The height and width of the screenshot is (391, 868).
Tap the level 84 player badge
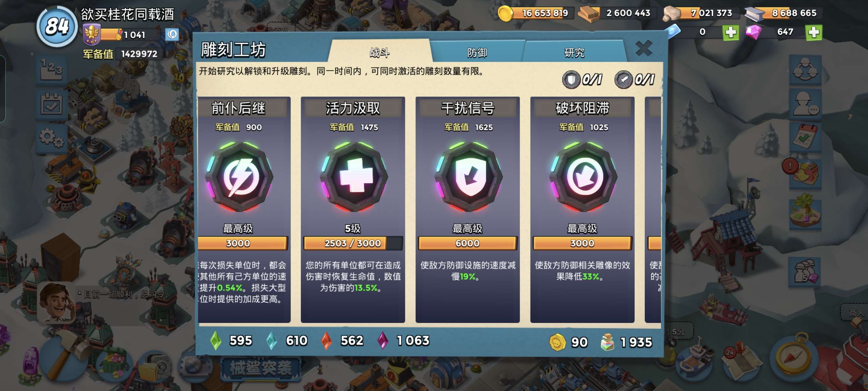(x=57, y=26)
